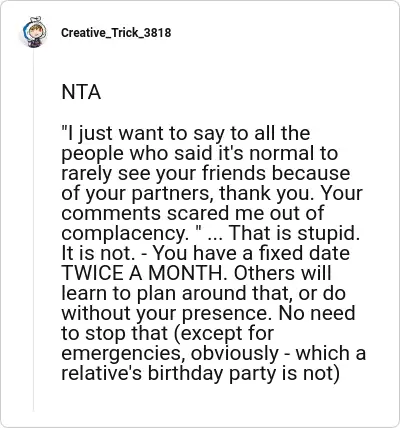
Task: Collapse the comment using the vertical thread line
Action: (33, 231)
